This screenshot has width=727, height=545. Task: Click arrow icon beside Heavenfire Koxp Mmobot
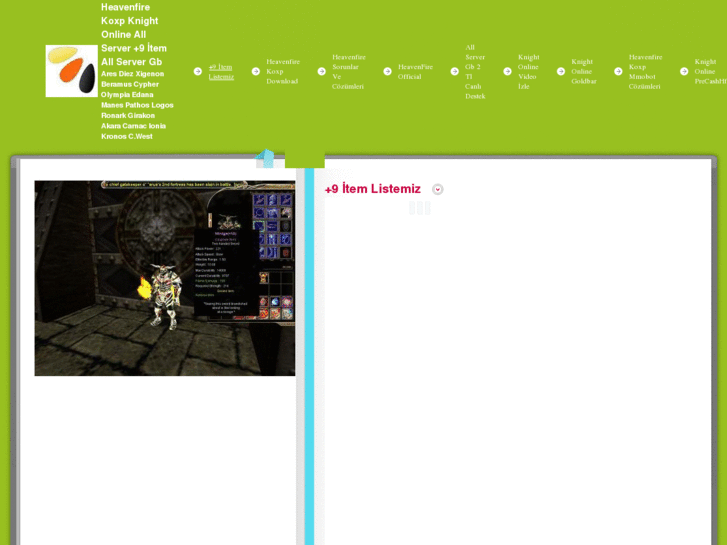[x=619, y=71]
